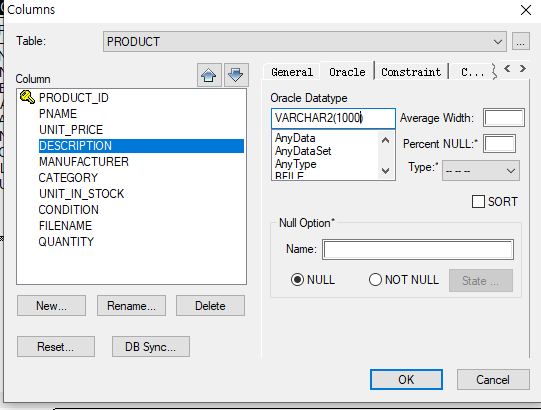Switch to the General tab

[292, 72]
